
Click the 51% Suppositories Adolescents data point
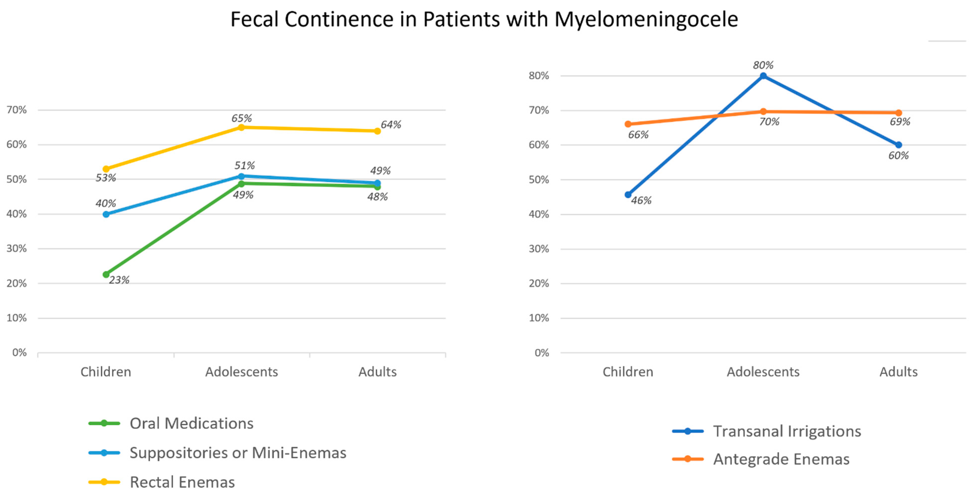point(241,176)
